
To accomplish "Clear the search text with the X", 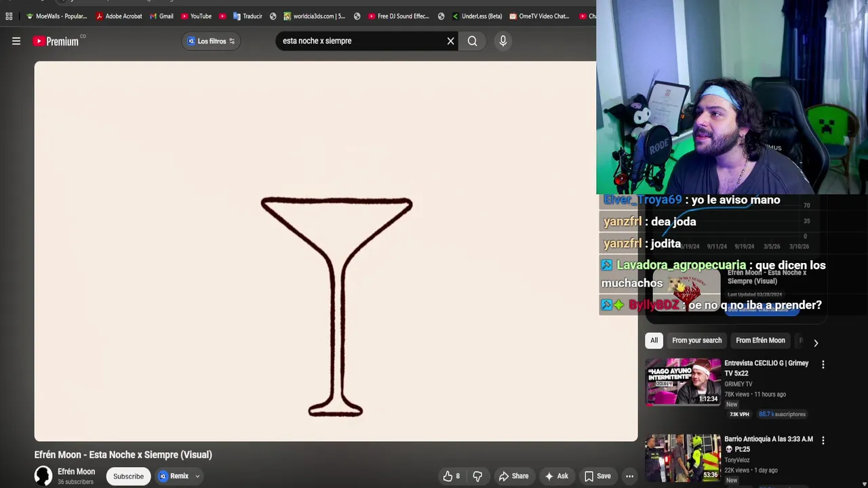I will pyautogui.click(x=450, y=41).
